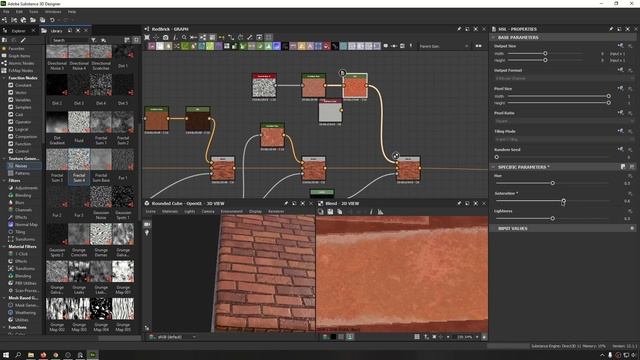The height and width of the screenshot is (360, 640).
Task: Choose the Fractal Sum 4 thumbnail
Action: (79, 159)
